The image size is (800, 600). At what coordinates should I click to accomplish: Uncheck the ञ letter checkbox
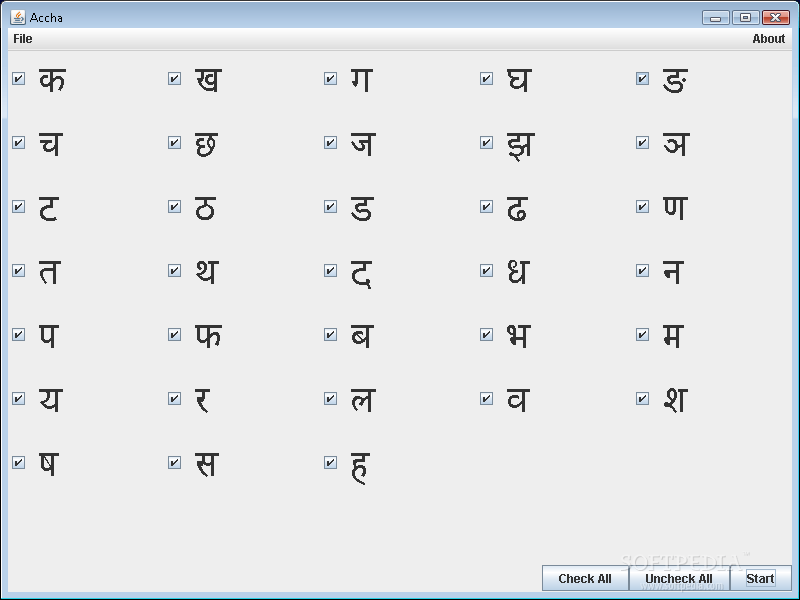(x=643, y=142)
